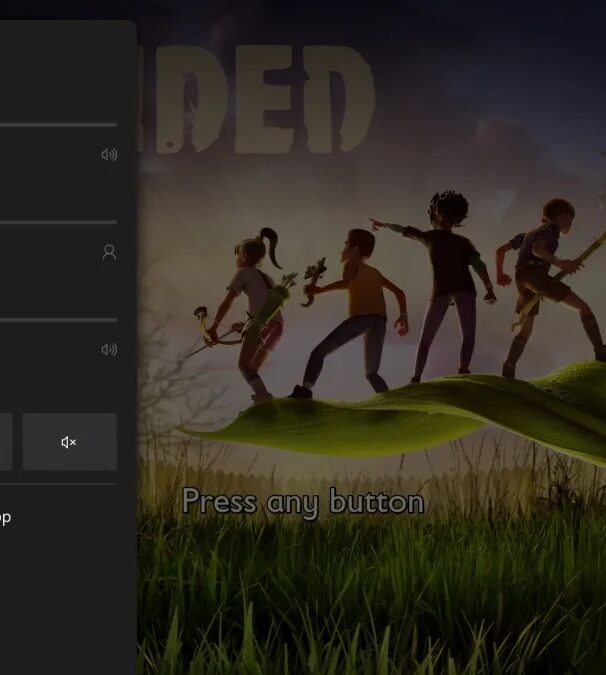Viewport: 606px width, 675px height.
Task: Click the "Press any button" prompt in Grounded
Action: pyautogui.click(x=303, y=502)
